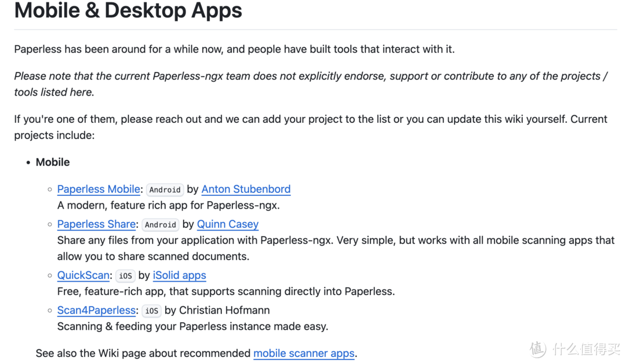
Task: Click the italic Paperless-ngx team disclaimer note
Action: (x=311, y=84)
